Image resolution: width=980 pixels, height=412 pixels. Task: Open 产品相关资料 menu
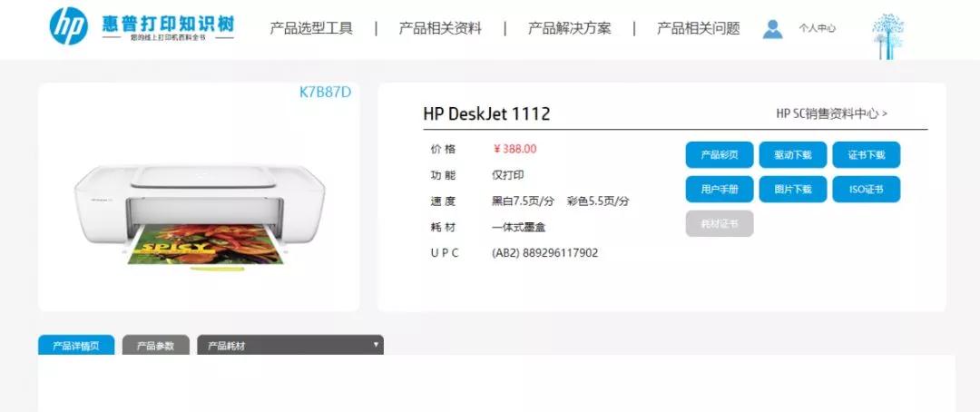pos(440,28)
